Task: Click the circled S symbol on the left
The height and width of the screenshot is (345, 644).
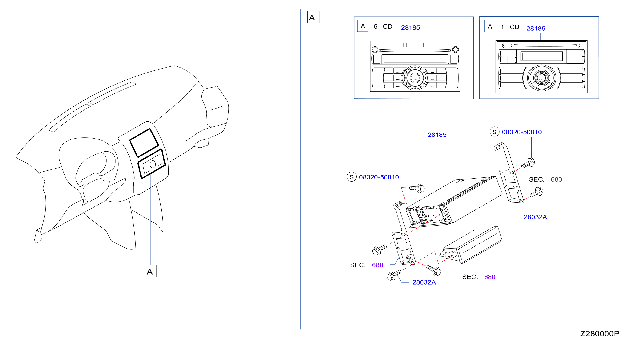Action: coord(351,177)
